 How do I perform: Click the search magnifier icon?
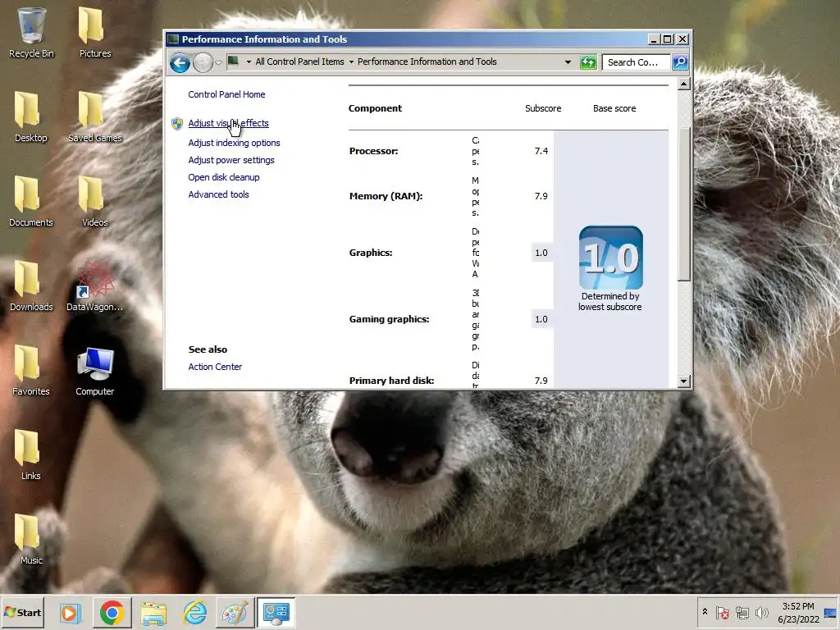[x=680, y=62]
